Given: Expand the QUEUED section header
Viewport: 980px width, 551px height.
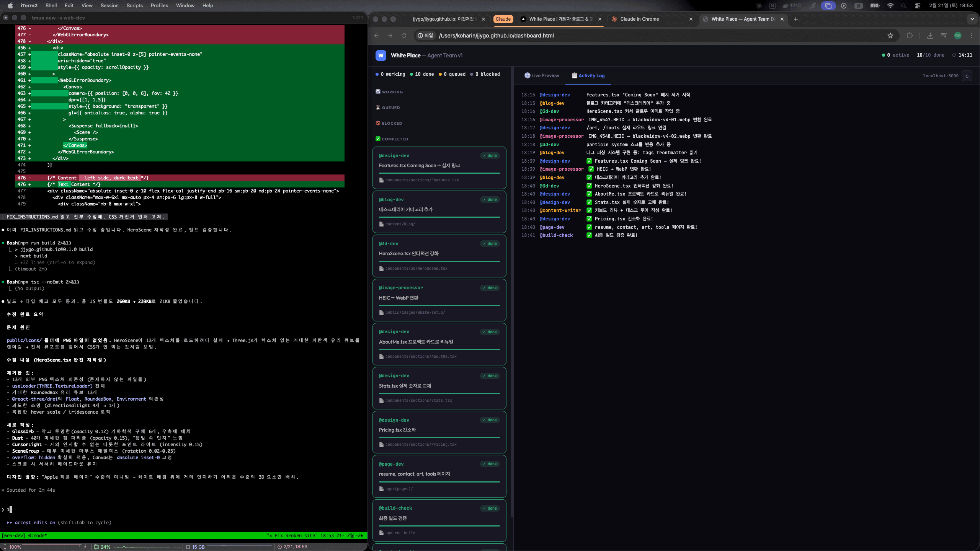Looking at the screenshot, I should coord(390,108).
